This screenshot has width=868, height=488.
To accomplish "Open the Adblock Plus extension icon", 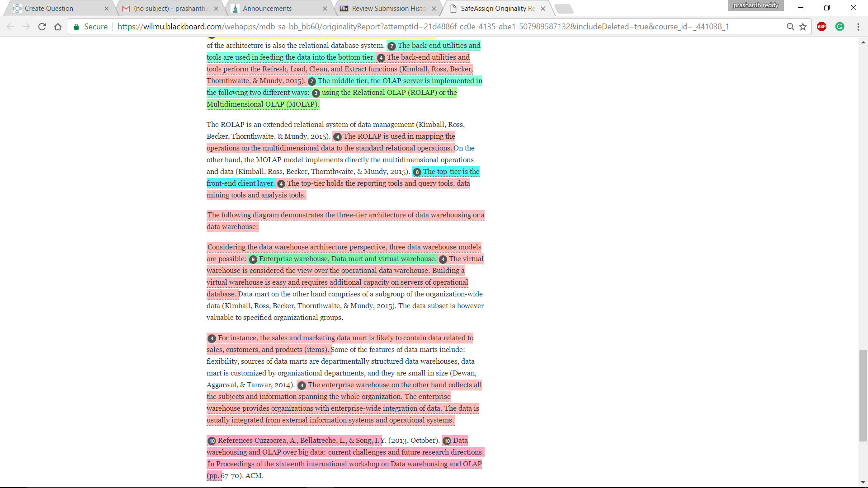I will click(822, 27).
